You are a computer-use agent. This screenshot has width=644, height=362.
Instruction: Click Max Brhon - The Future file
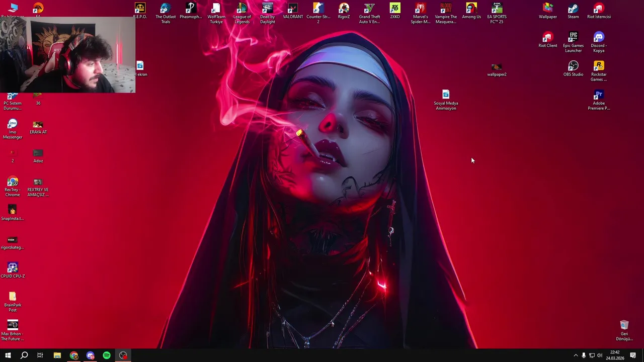(x=13, y=330)
